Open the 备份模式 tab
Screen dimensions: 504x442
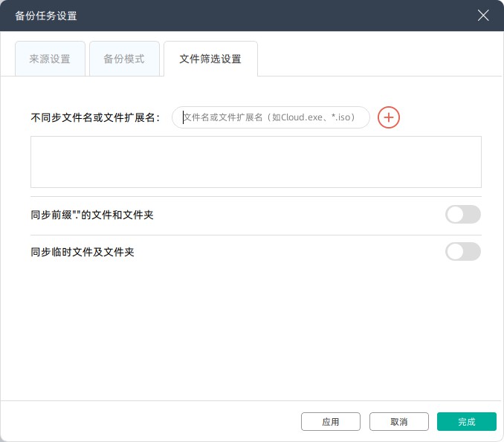pos(124,59)
